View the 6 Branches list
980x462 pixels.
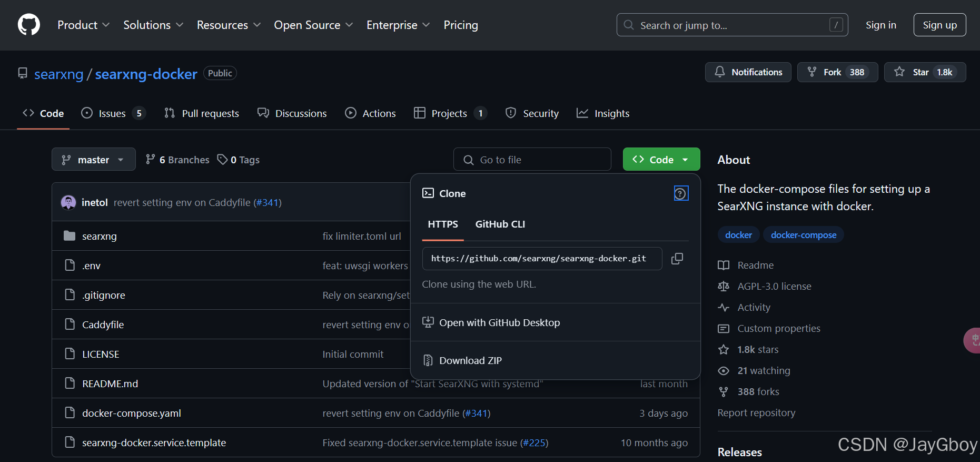click(177, 160)
